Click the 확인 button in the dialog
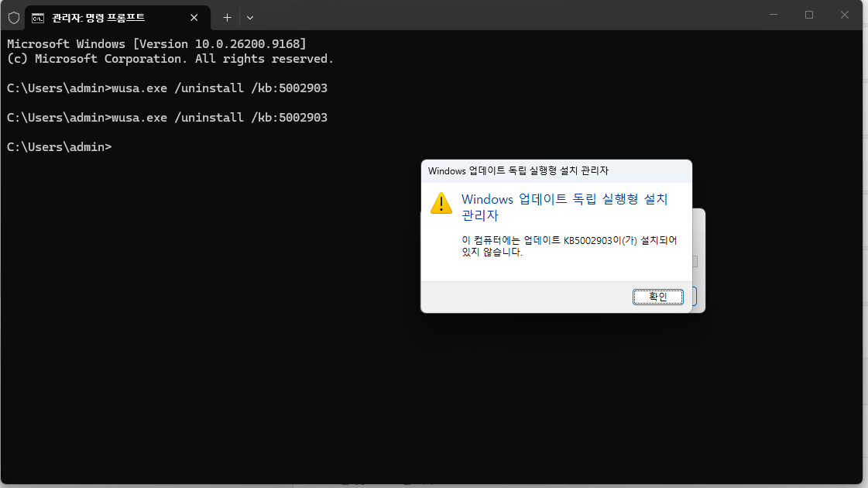This screenshot has height=488, width=868. [x=657, y=297]
